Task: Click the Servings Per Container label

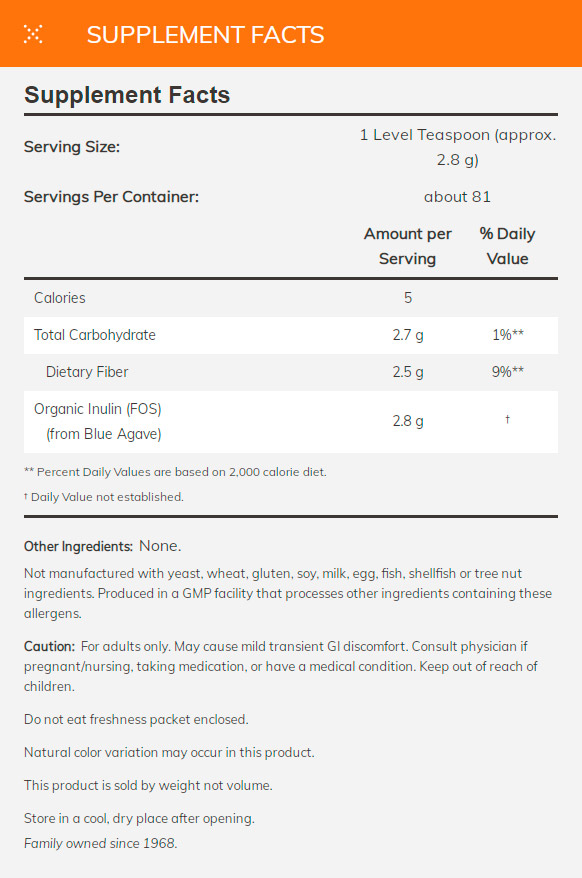Action: pos(111,197)
